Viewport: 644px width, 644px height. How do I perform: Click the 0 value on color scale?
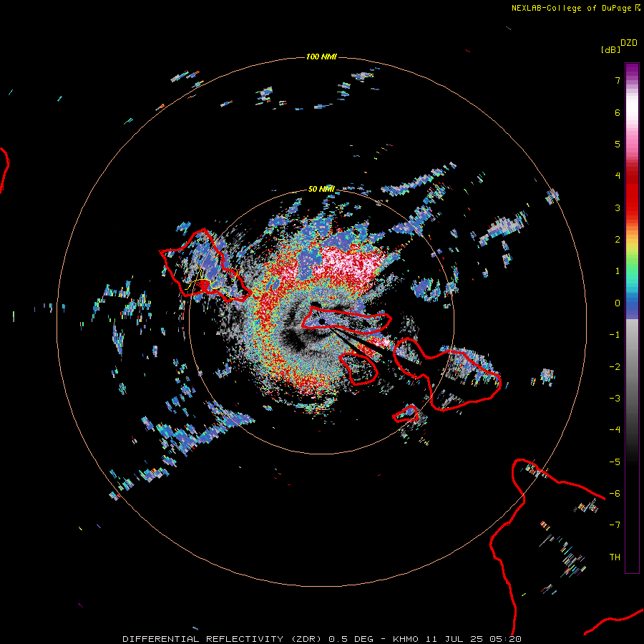618,303
